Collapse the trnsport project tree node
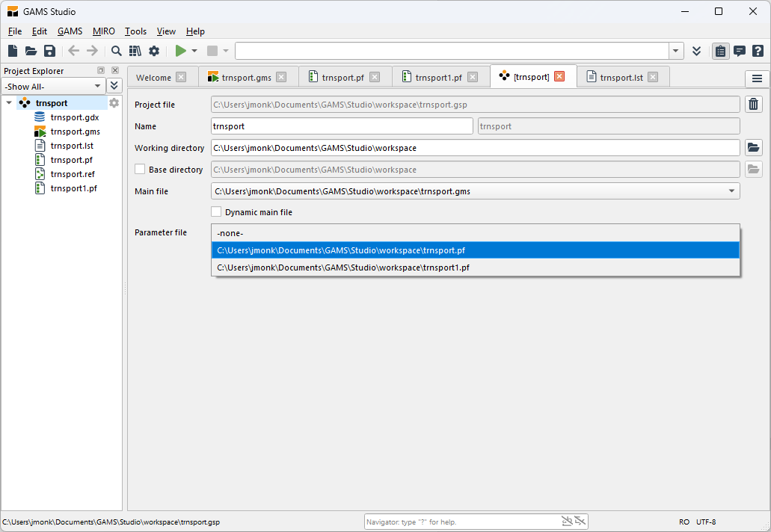The width and height of the screenshot is (771, 532). pos(9,103)
